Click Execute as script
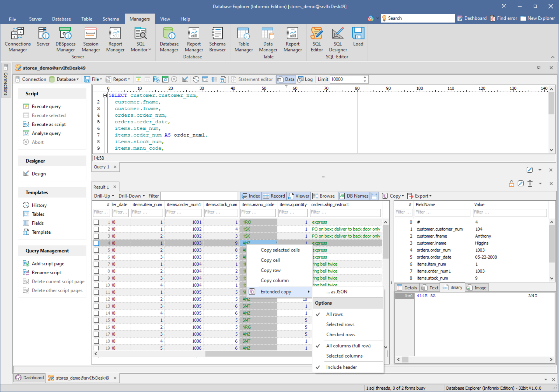 45,124
